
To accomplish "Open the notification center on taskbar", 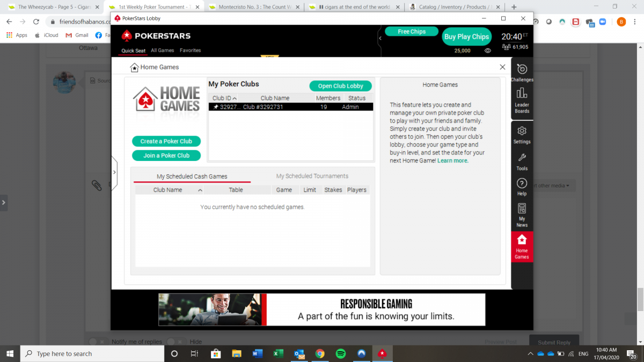I will [632, 353].
